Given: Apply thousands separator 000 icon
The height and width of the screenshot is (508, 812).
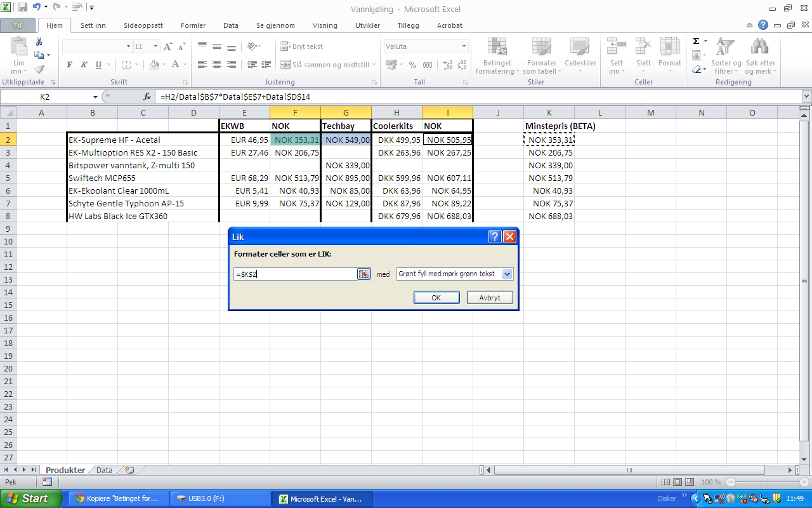Looking at the screenshot, I should [x=428, y=65].
